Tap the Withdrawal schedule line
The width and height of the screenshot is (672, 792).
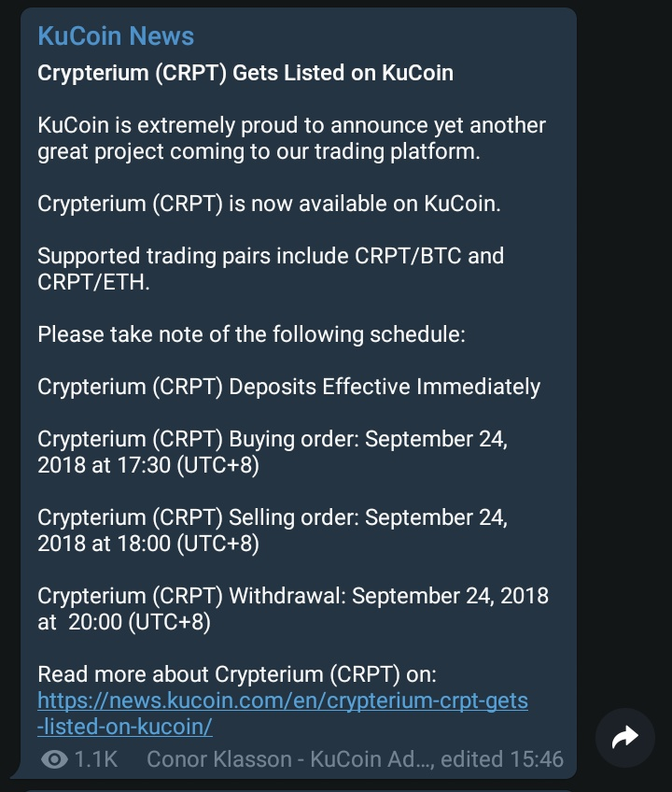[x=292, y=596]
